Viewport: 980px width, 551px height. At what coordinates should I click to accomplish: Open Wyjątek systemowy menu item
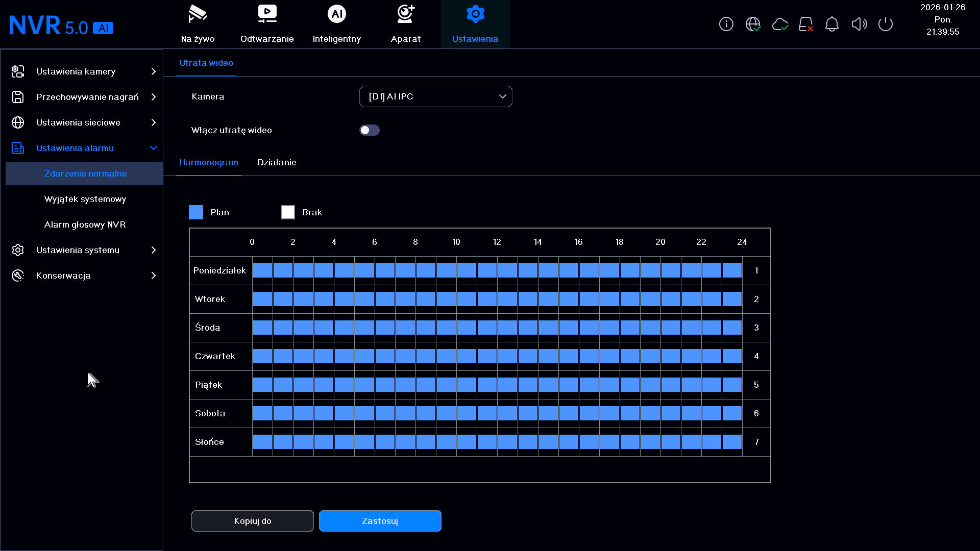84,199
